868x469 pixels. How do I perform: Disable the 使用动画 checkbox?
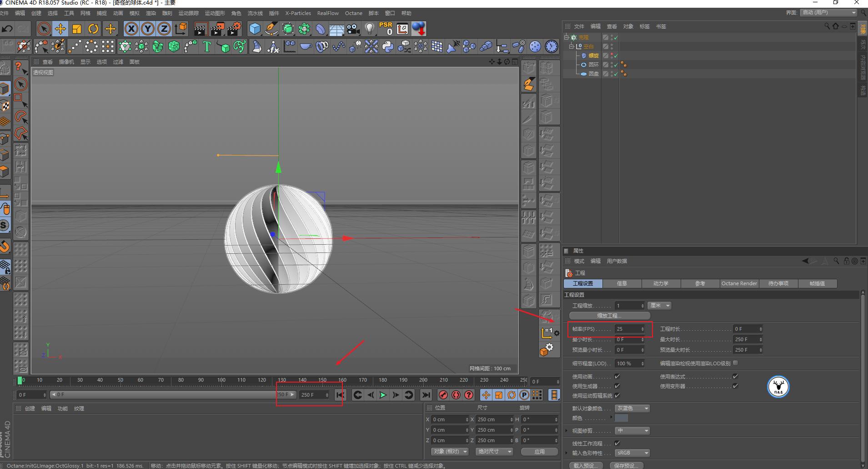point(617,376)
